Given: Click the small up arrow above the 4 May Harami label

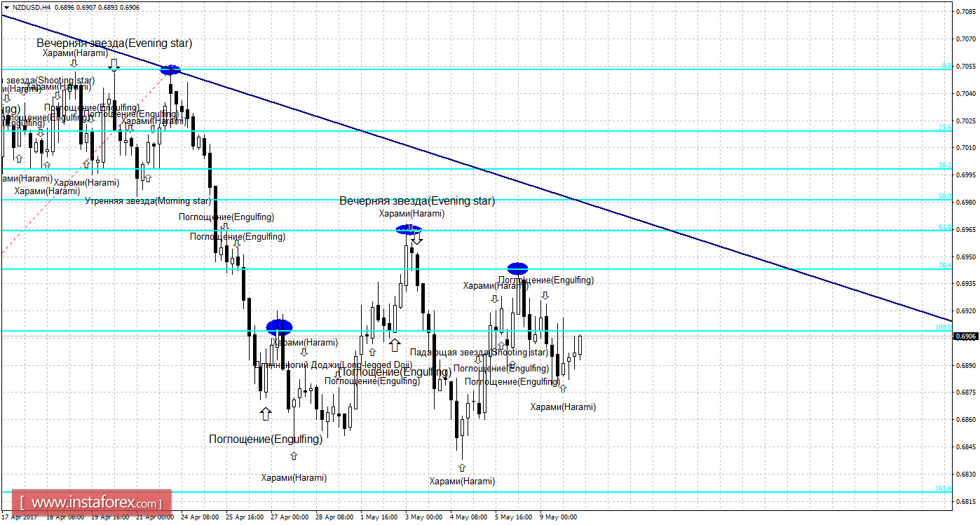Looking at the screenshot, I should click(461, 468).
